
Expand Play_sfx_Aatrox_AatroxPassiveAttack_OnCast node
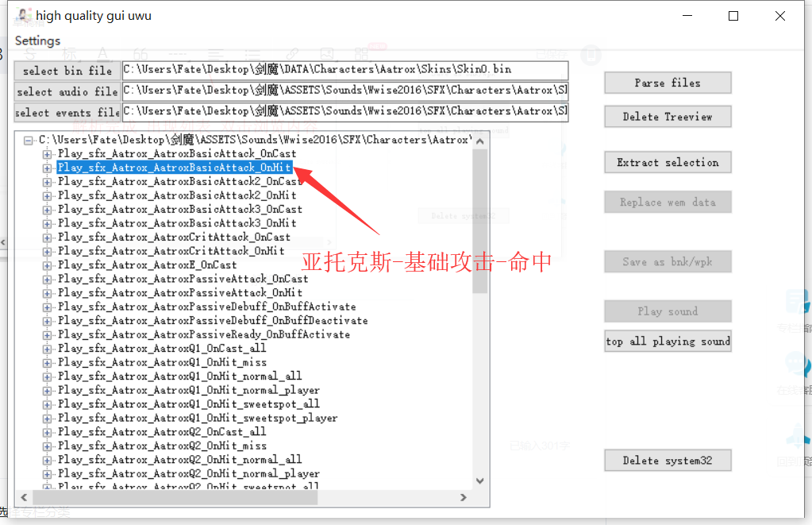click(x=47, y=280)
